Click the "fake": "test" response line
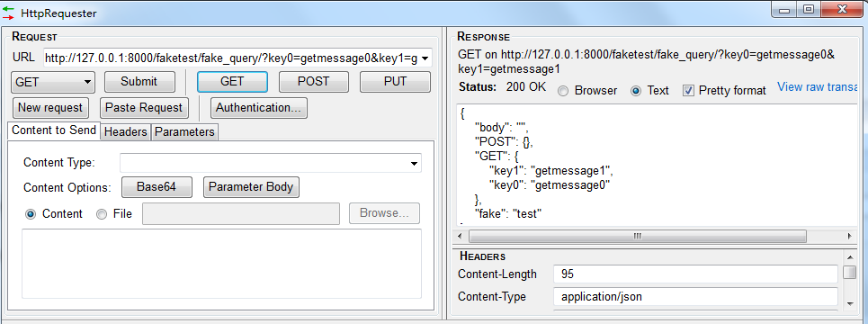868x324 pixels. tap(507, 214)
